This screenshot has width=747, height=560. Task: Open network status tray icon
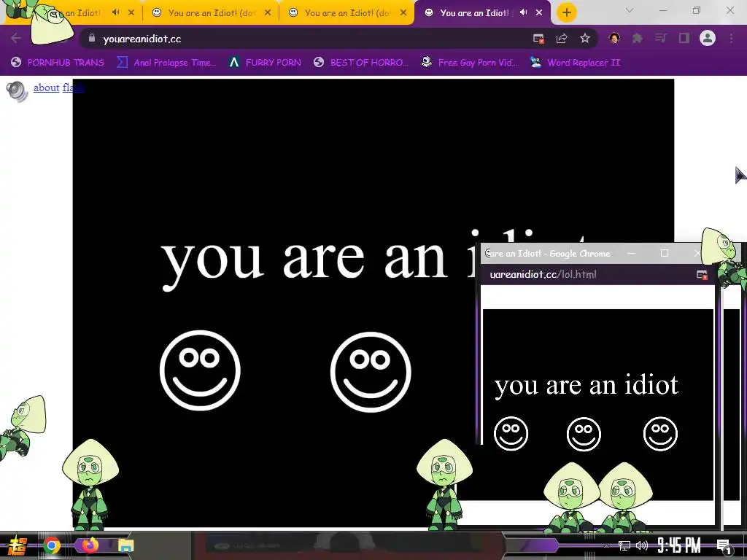pyautogui.click(x=624, y=545)
